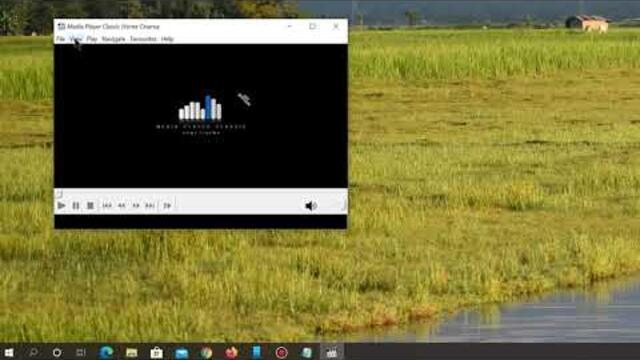Open File Explorer from taskbar
This screenshot has width=640, height=360.
click(131, 352)
